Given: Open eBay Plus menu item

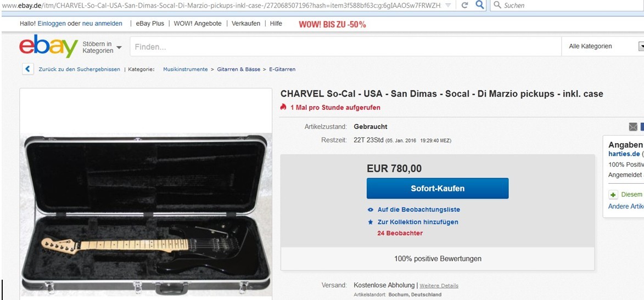Looking at the screenshot, I should (x=150, y=24).
